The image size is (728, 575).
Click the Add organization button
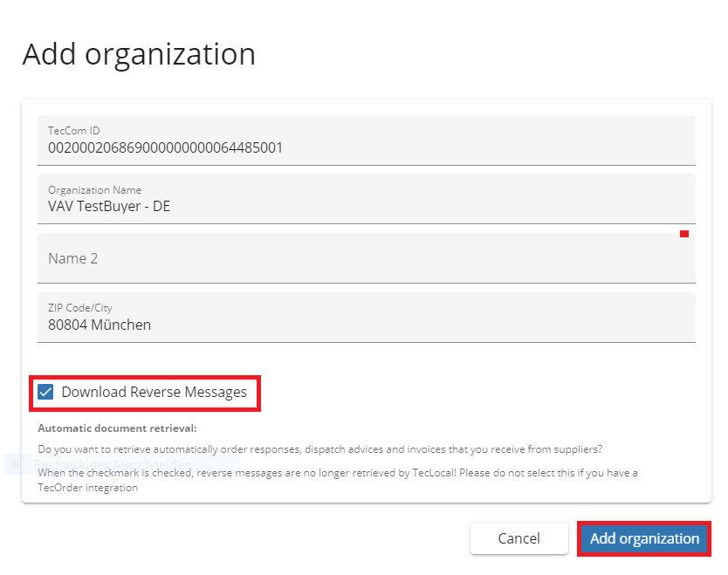[x=643, y=538]
